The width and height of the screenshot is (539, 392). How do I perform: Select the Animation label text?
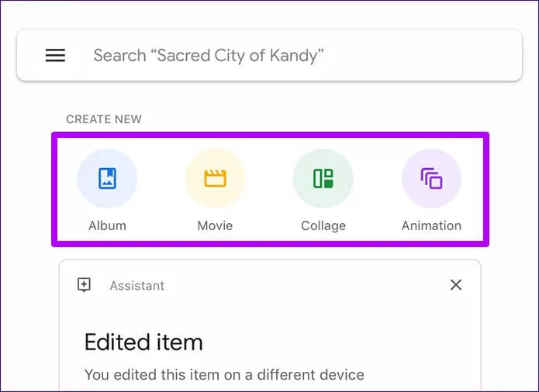pyautogui.click(x=431, y=225)
